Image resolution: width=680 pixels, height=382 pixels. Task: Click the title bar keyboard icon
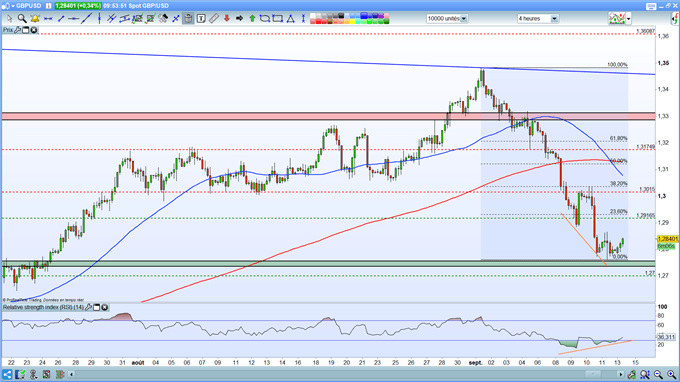(651, 6)
